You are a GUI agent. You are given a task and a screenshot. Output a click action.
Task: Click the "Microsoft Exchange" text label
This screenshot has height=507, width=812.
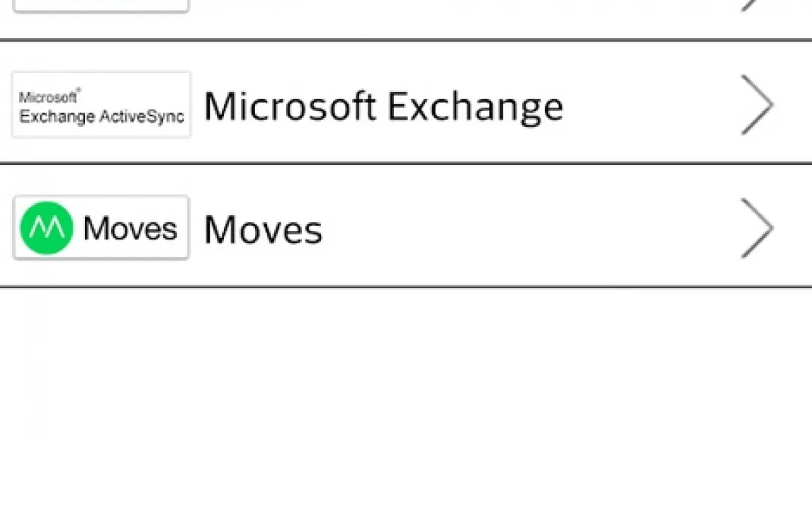383,106
